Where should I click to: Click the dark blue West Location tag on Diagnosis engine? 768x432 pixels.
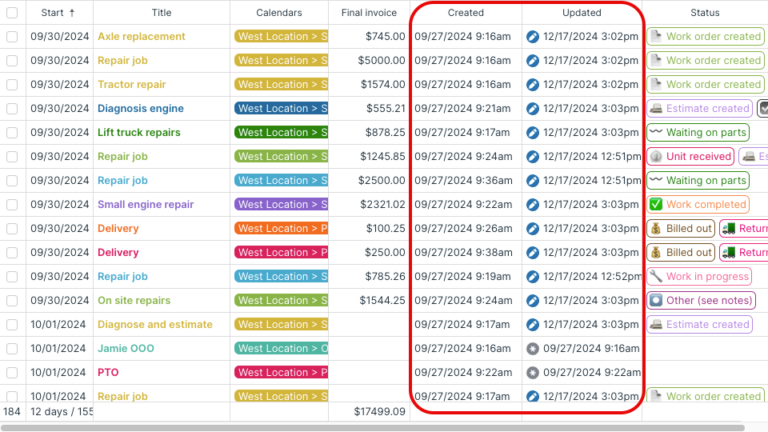[281, 108]
